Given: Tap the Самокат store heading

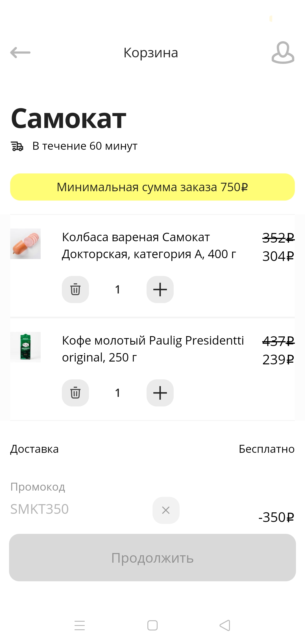Looking at the screenshot, I should (69, 118).
